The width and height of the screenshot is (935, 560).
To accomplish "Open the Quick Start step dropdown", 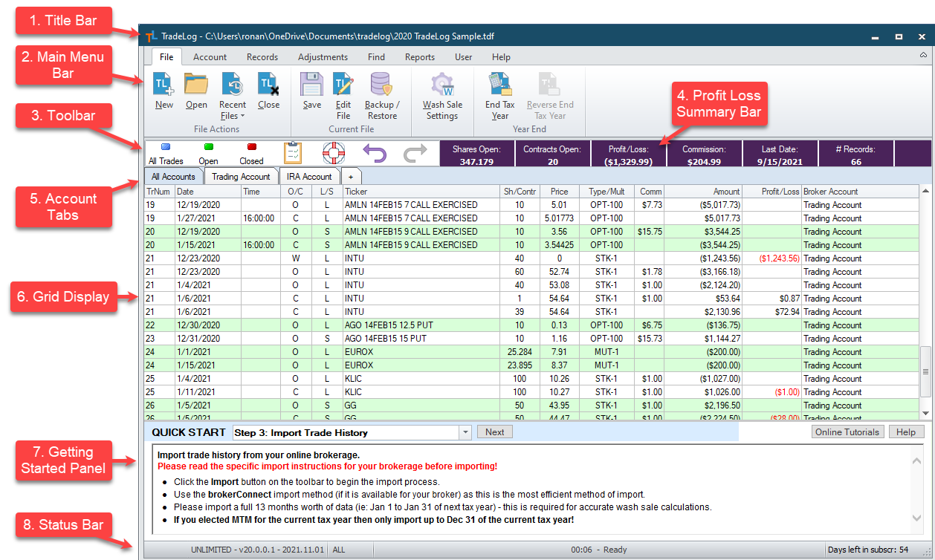I will pyautogui.click(x=465, y=432).
